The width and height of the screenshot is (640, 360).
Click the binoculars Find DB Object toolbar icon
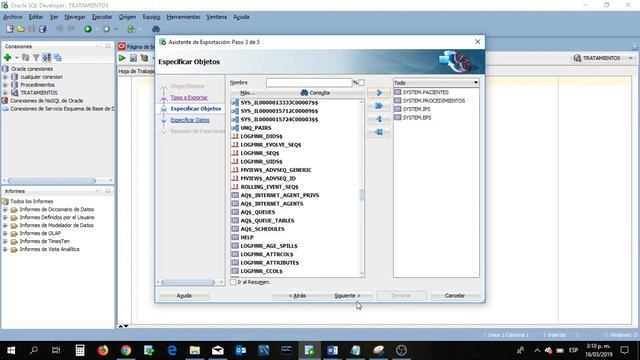156,29
